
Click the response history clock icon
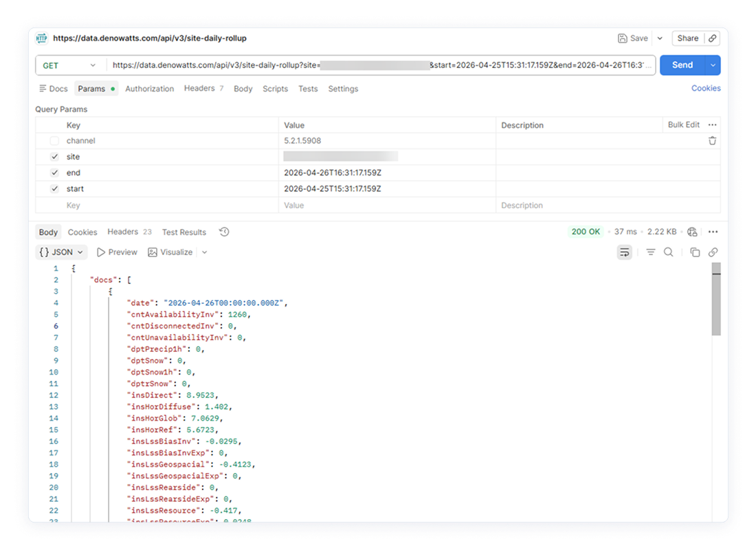tap(224, 232)
